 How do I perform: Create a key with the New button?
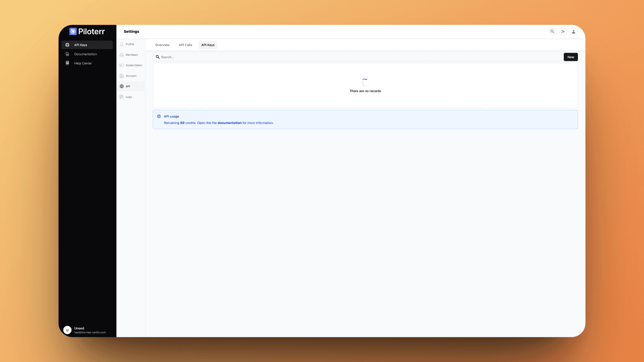[570, 57]
